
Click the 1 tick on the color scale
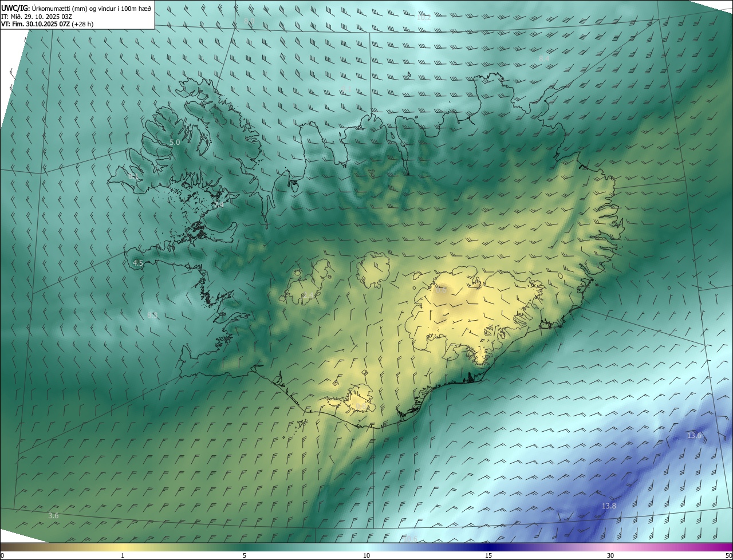[x=123, y=556]
